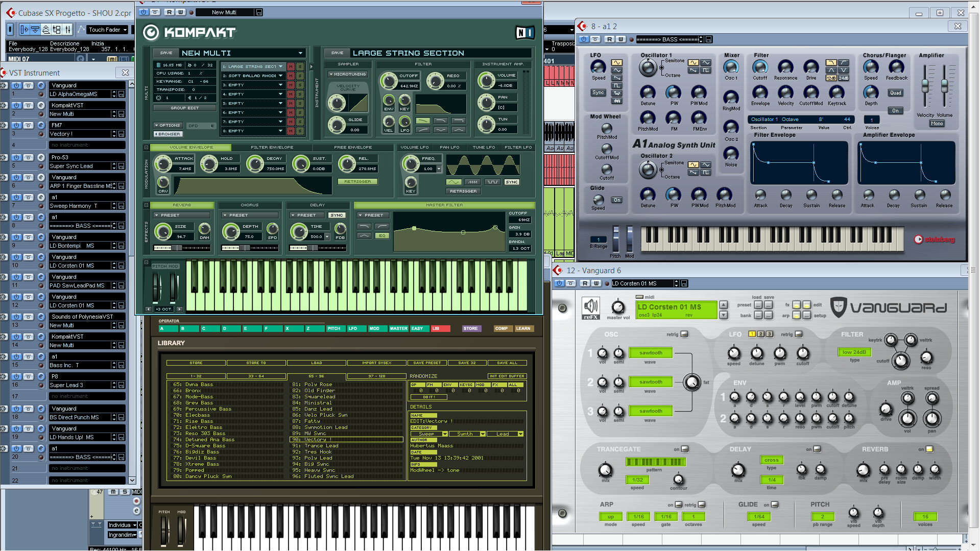Switch the A1 amplifier to Mono
Viewport: 980px width, 551px height.
(x=937, y=124)
